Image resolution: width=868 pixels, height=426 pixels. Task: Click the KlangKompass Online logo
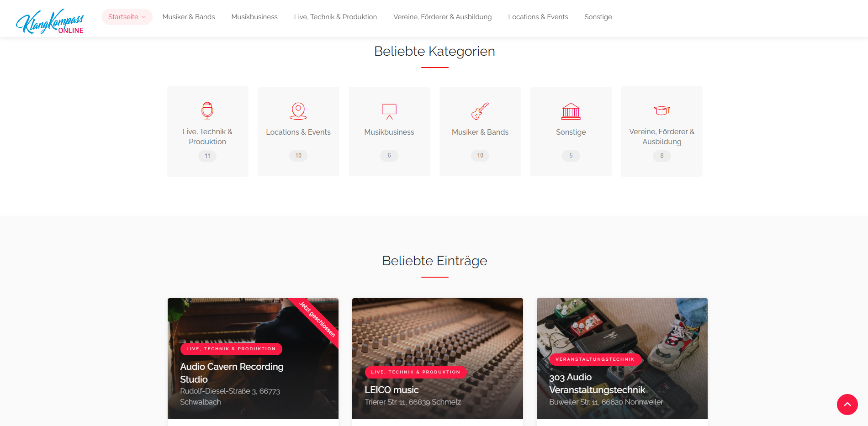click(50, 21)
